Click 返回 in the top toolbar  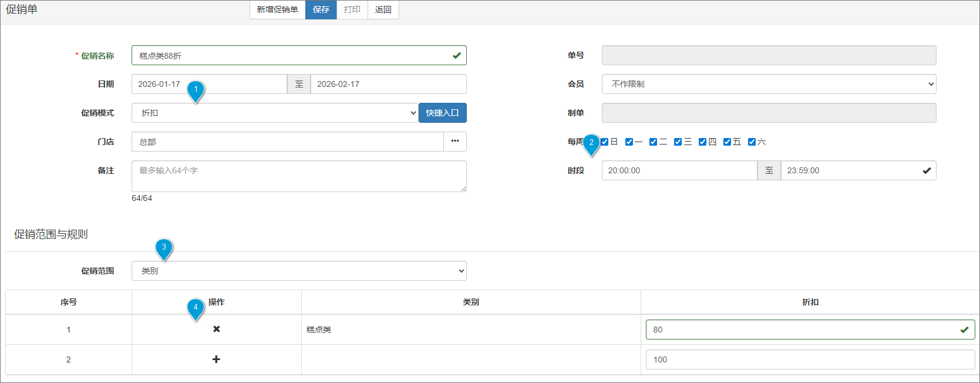coord(383,9)
